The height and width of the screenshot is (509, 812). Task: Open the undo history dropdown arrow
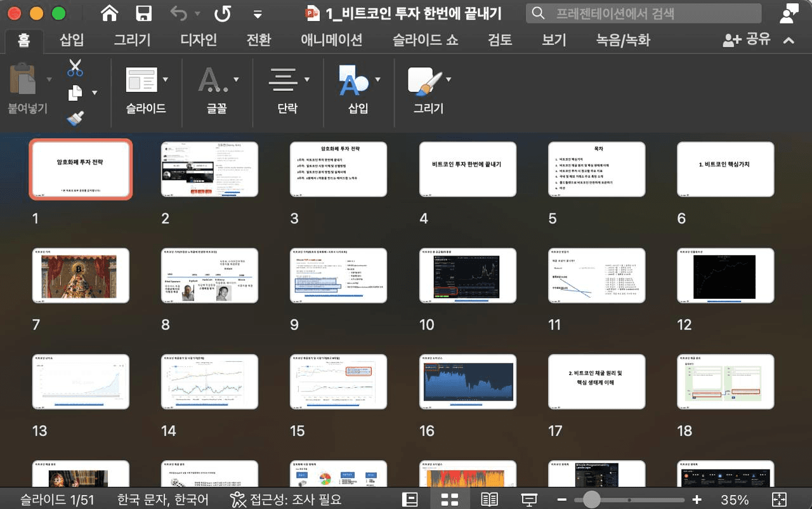[x=197, y=13]
